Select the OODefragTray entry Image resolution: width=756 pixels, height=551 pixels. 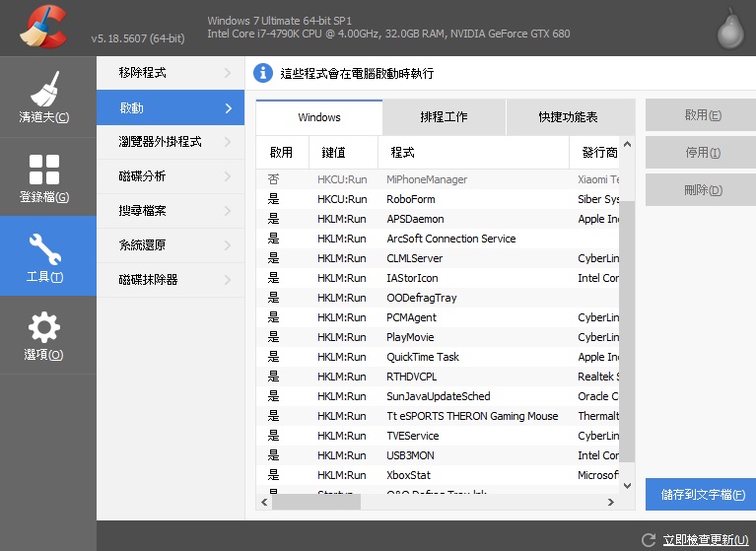click(438, 298)
